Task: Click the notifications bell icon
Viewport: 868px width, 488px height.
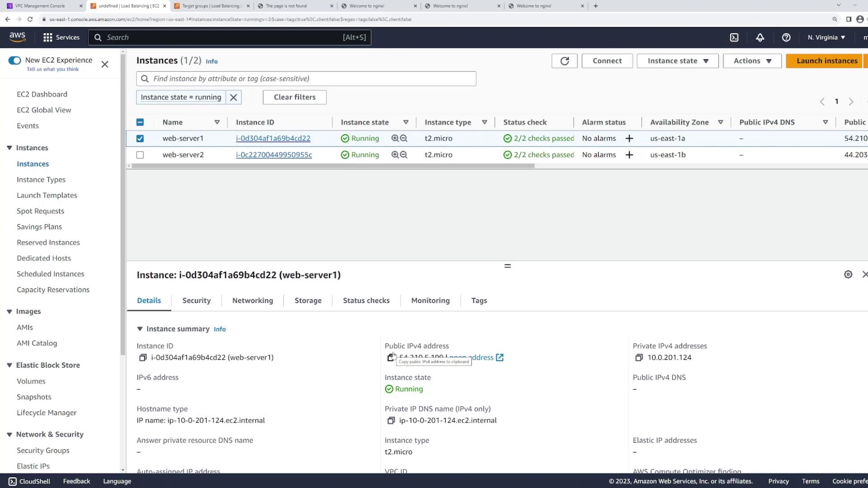Action: coord(760,38)
